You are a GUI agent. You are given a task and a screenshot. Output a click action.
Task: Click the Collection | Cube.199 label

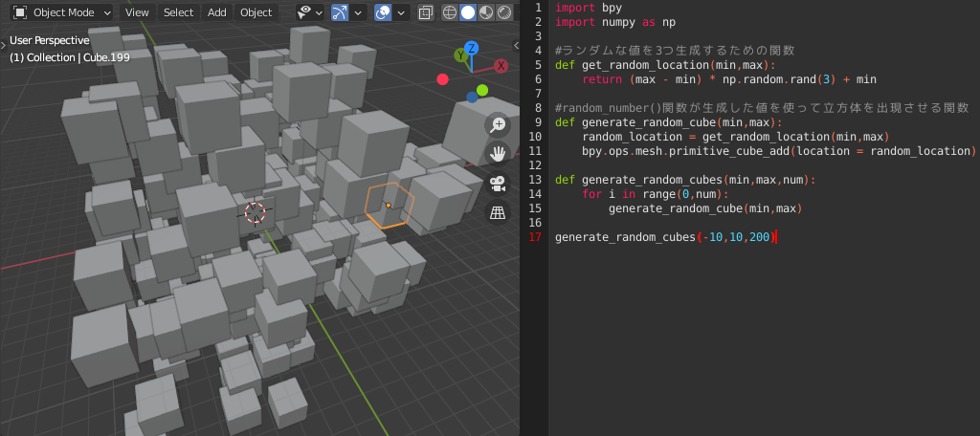(69, 56)
